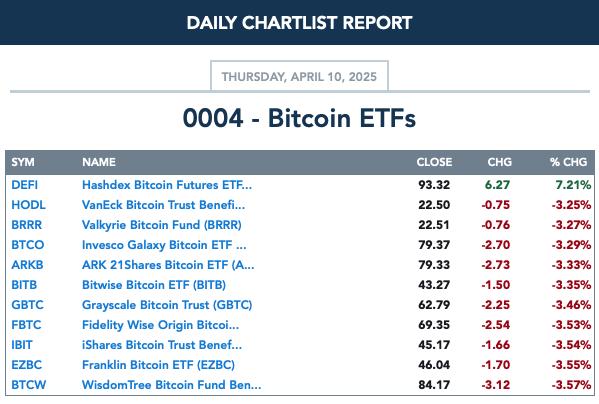Click the SYM column header

[23, 162]
